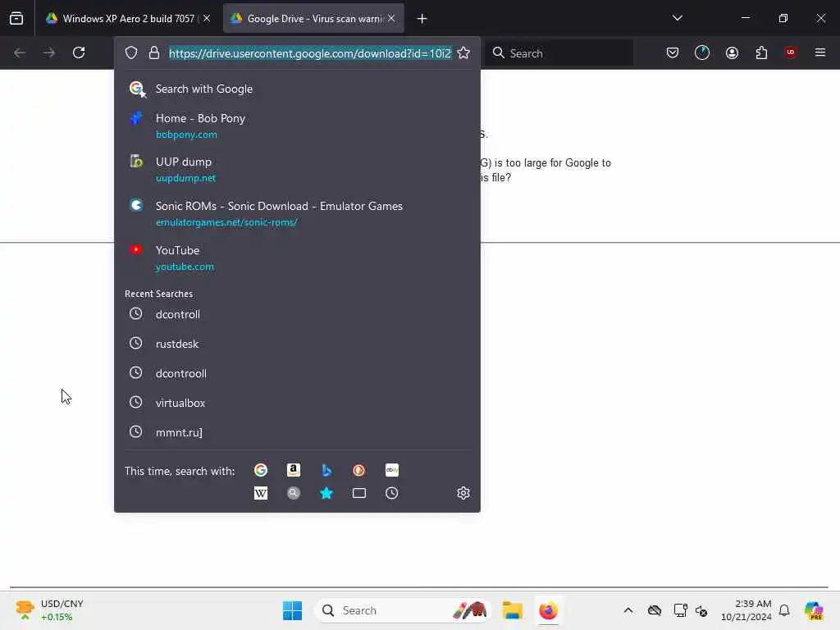The image size is (840, 630).
Task: Bookmark this page with star icon
Action: pos(464,53)
